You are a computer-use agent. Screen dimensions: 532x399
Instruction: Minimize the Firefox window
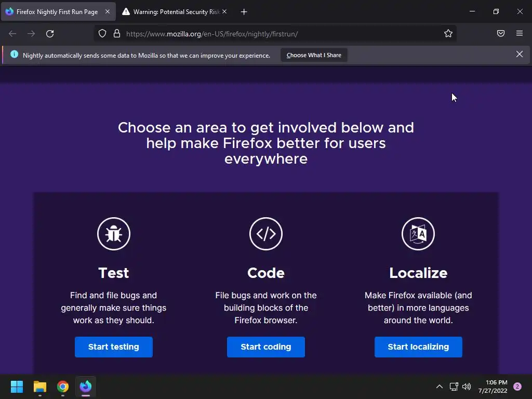pos(472,11)
